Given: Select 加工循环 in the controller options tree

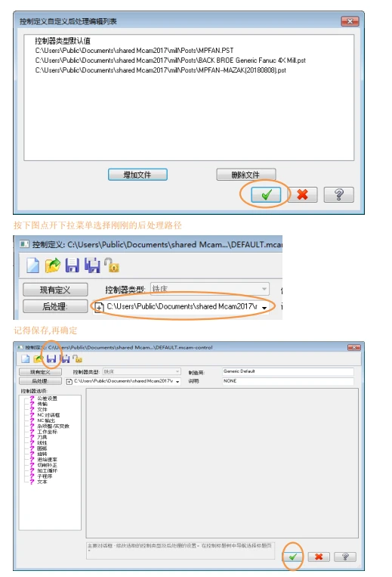Looking at the screenshot, I should [x=47, y=470].
